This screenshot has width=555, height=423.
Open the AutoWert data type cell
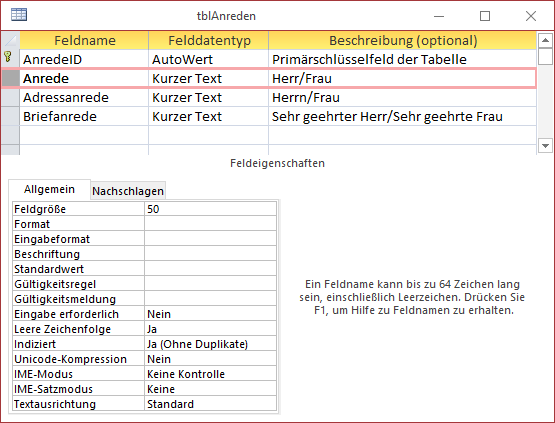(x=208, y=59)
